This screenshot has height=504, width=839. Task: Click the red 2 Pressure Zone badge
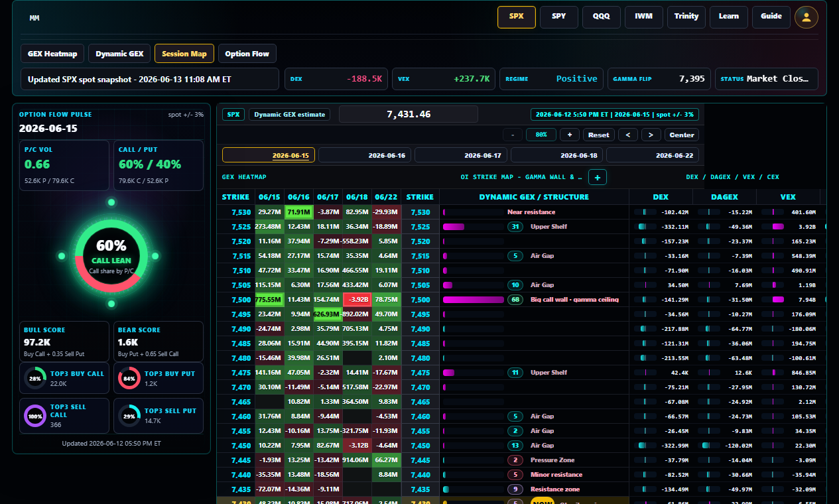pos(515,460)
